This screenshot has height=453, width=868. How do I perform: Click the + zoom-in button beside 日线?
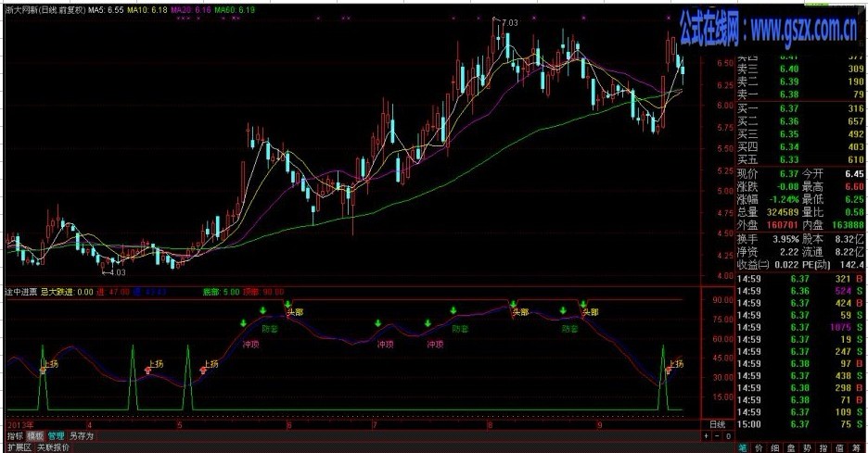point(706,436)
